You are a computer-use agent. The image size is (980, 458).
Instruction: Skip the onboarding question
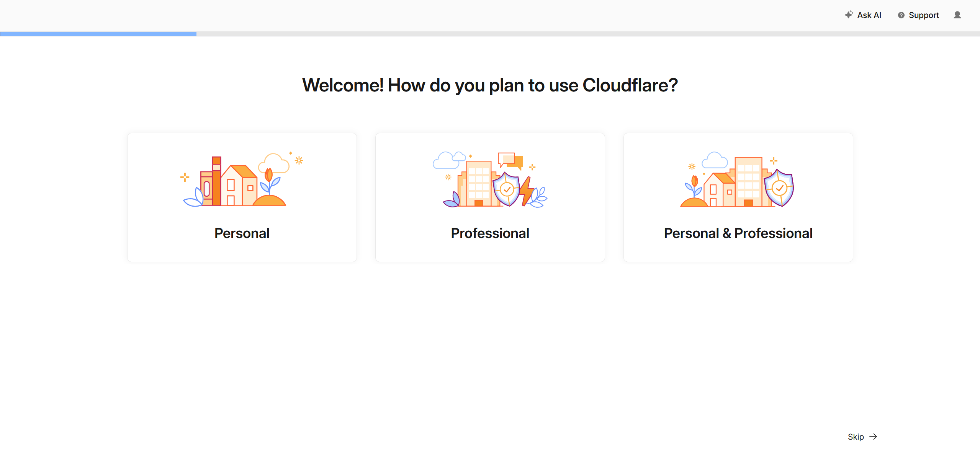tap(862, 437)
